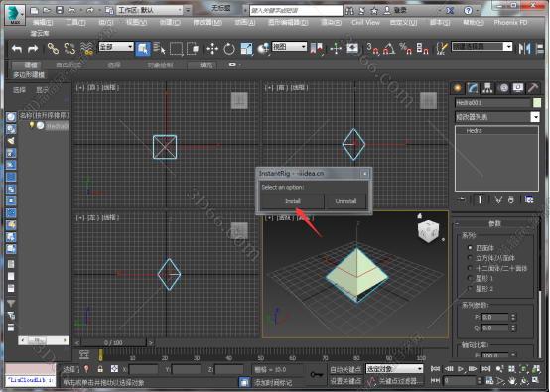Click Uninstall in the InstantRig dialog
Image resolution: width=550 pixels, height=392 pixels.
coord(345,201)
